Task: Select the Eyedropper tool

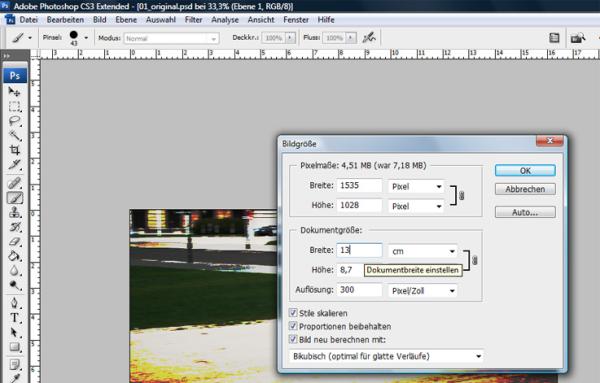Action: tap(15, 378)
